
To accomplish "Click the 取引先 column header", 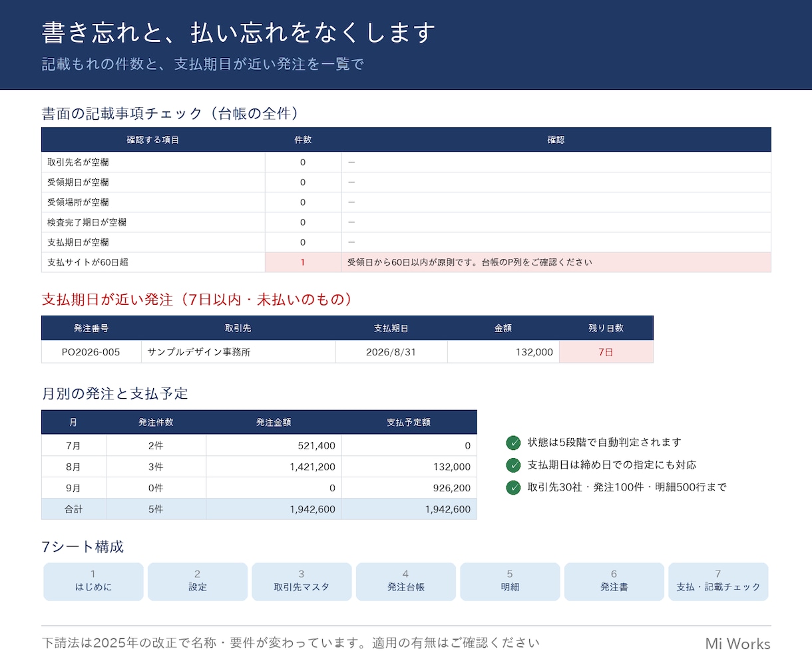I will coord(238,328).
